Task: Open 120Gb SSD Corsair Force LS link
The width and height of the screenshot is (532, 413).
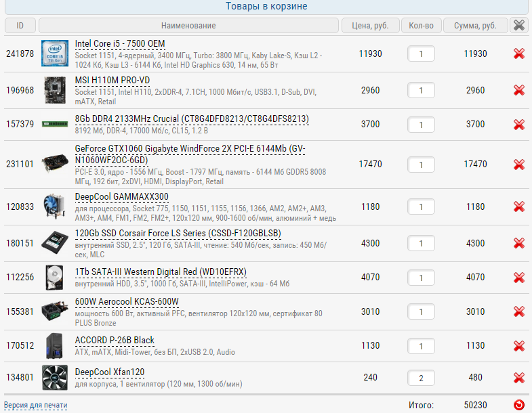Action: [178, 234]
